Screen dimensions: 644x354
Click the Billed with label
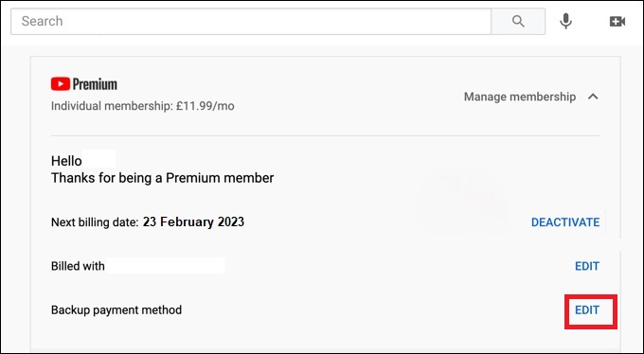pyautogui.click(x=78, y=266)
